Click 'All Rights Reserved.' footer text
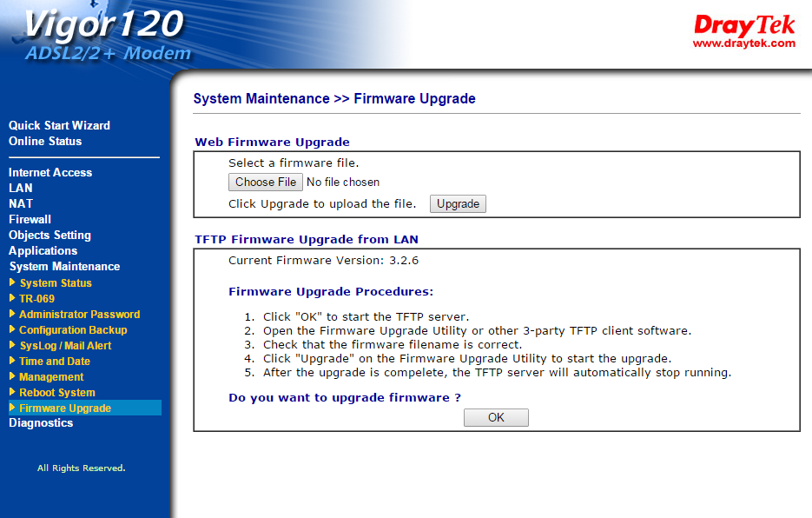Viewport: 812px width, 518px height. coord(82,468)
